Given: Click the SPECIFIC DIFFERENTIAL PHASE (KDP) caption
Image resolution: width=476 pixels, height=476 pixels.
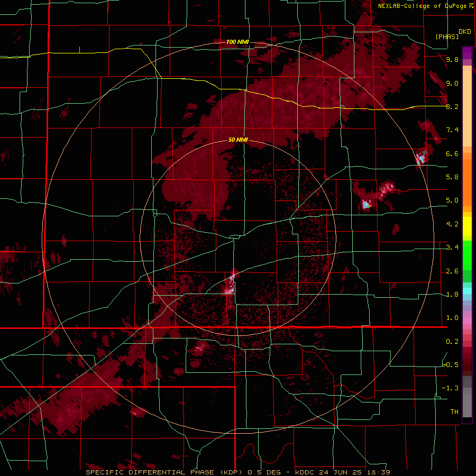Looking at the screenshot, I should tap(164, 472).
